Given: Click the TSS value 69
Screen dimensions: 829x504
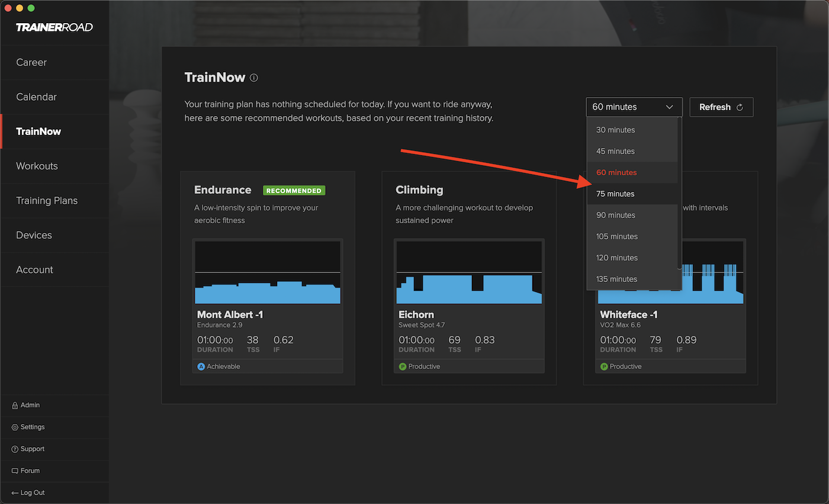Looking at the screenshot, I should [454, 340].
